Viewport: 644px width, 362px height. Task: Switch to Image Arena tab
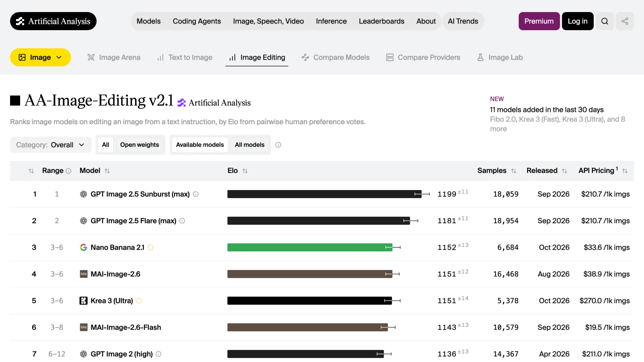click(x=114, y=57)
